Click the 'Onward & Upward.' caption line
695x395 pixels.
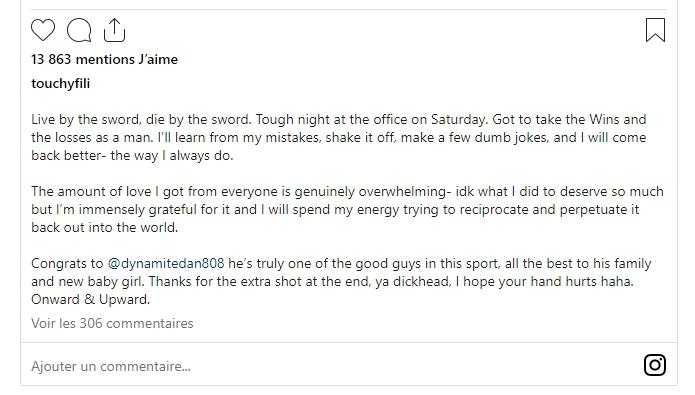(x=90, y=299)
